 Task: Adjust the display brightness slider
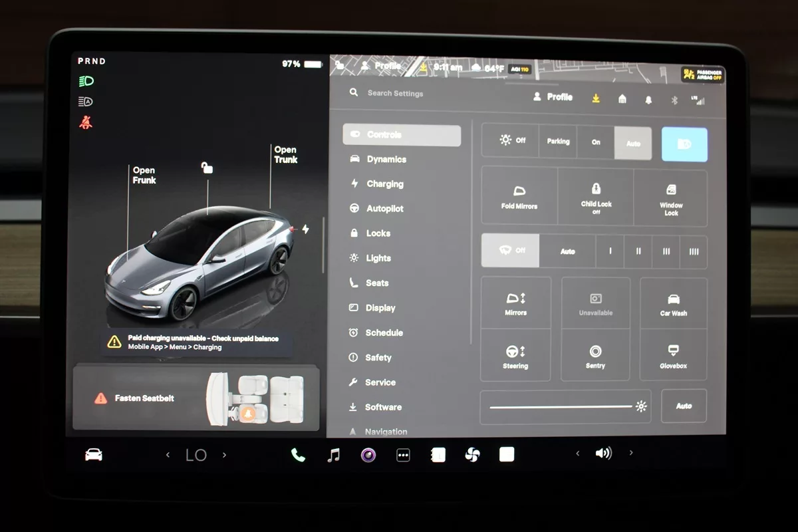tap(561, 406)
